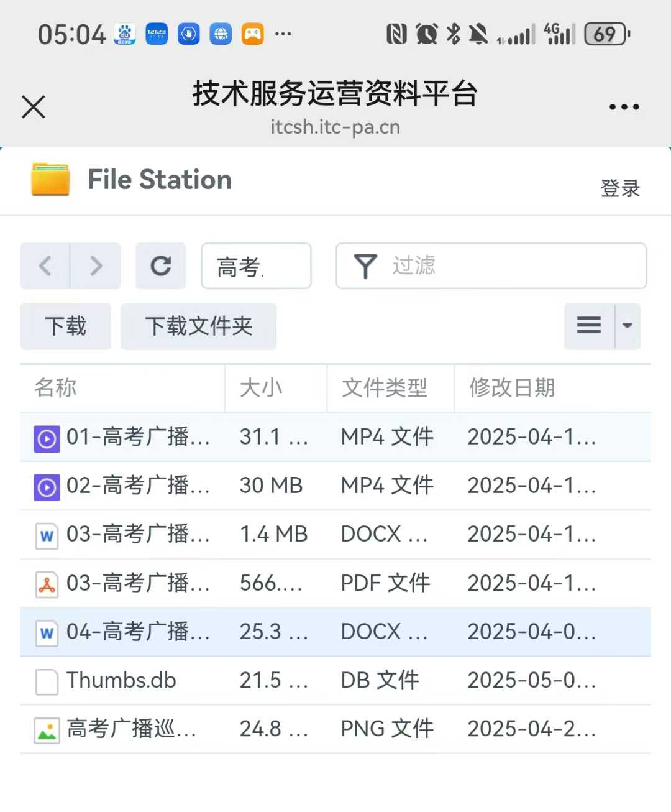This screenshot has width=671, height=812.
Task: Click the 下载文件夹 button
Action: [198, 326]
